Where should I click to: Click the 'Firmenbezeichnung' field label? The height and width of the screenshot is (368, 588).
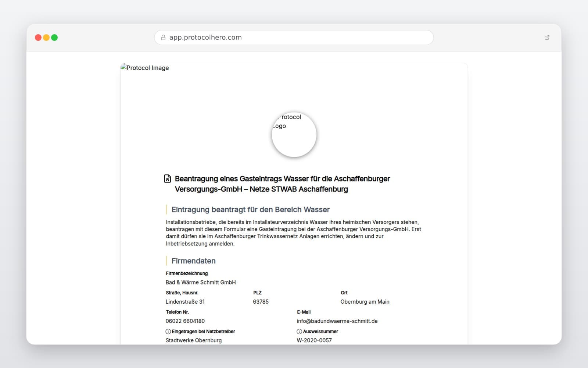pyautogui.click(x=187, y=273)
